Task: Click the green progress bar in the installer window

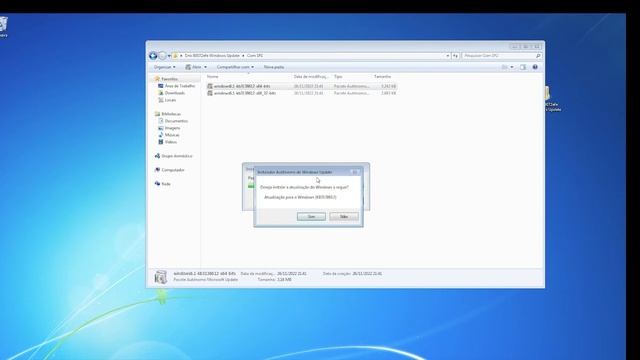Action: pos(251,187)
